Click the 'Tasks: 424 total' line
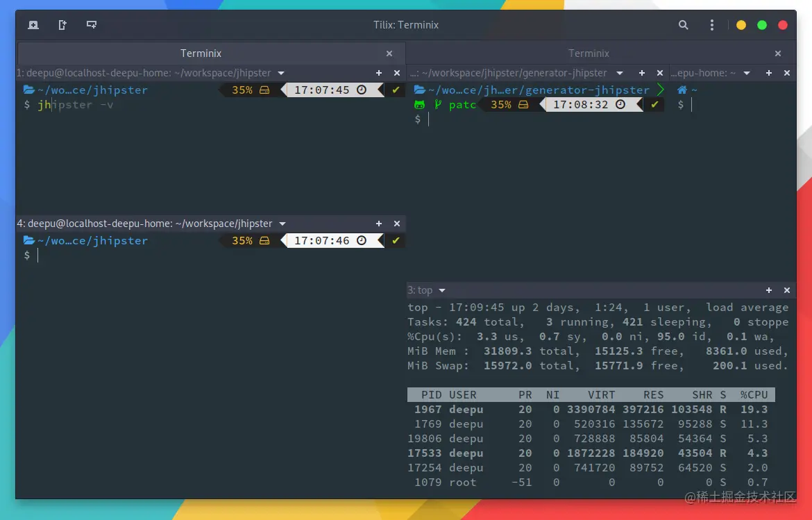Screen dimensions: 812x520 tap(598, 322)
